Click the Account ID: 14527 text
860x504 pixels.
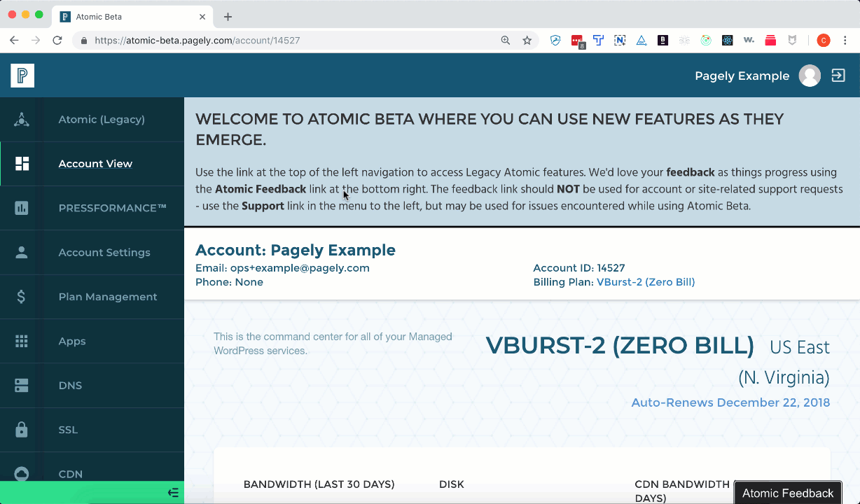(x=579, y=268)
